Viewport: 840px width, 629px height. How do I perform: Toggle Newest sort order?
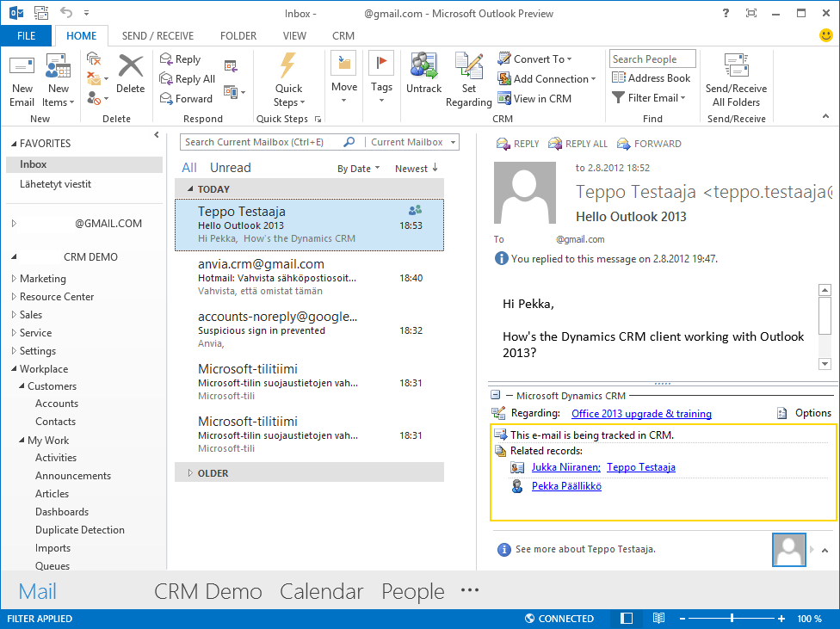click(x=417, y=169)
